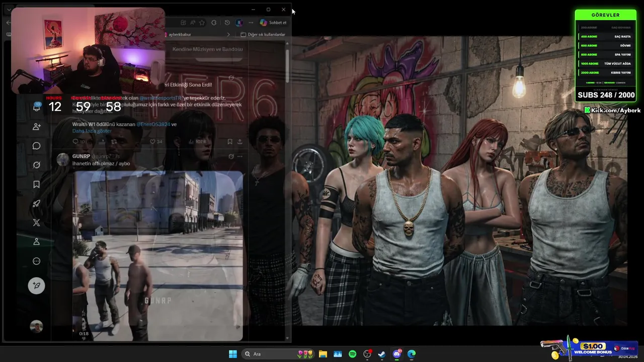644x362 pixels.
Task: Open Photos app on the taskbar
Action: tap(338, 354)
